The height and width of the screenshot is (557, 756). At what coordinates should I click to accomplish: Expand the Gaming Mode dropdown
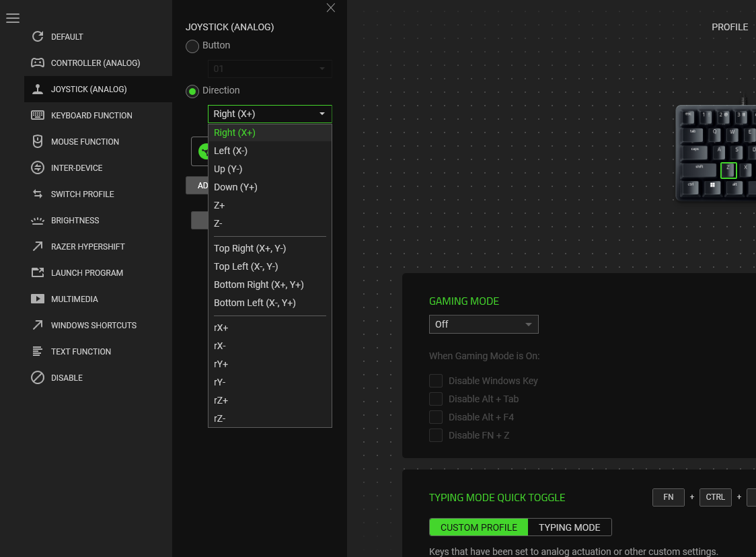pos(484,324)
